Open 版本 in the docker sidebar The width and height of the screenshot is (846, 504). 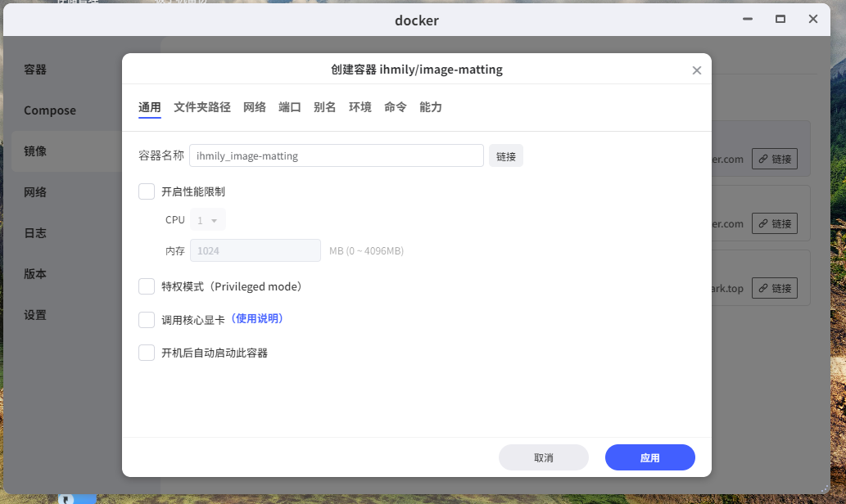click(35, 274)
